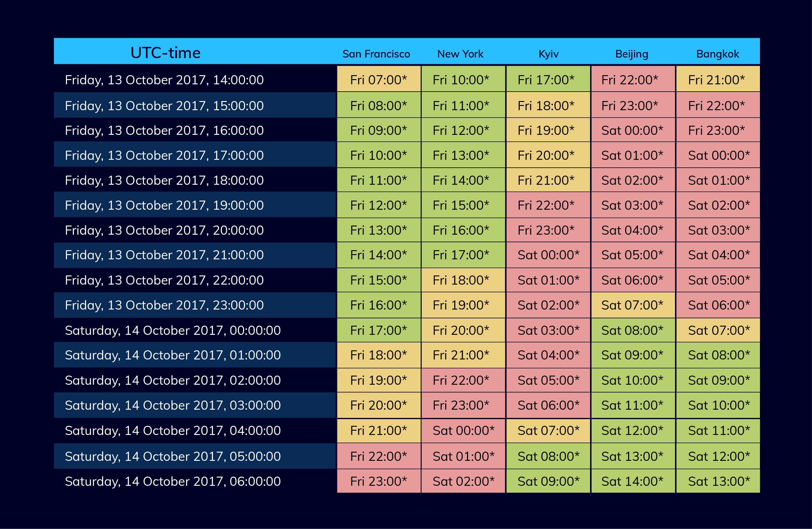The height and width of the screenshot is (529, 812).
Task: Click San Francisco cell Fri 22:00*
Action: [378, 456]
